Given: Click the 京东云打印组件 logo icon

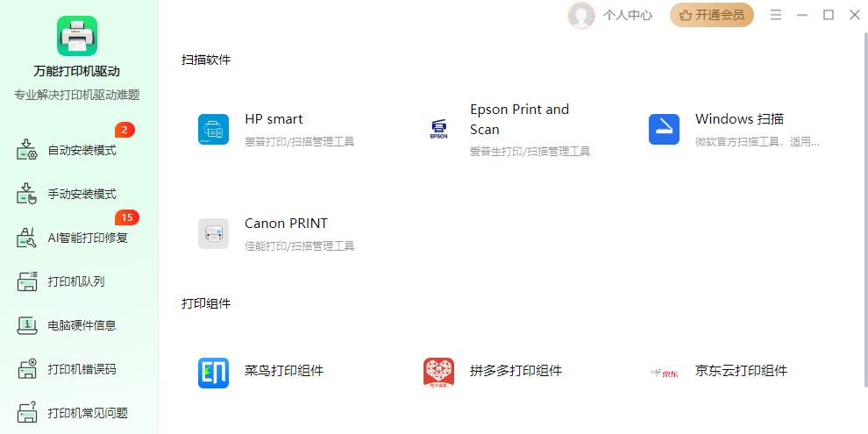Looking at the screenshot, I should 664,374.
